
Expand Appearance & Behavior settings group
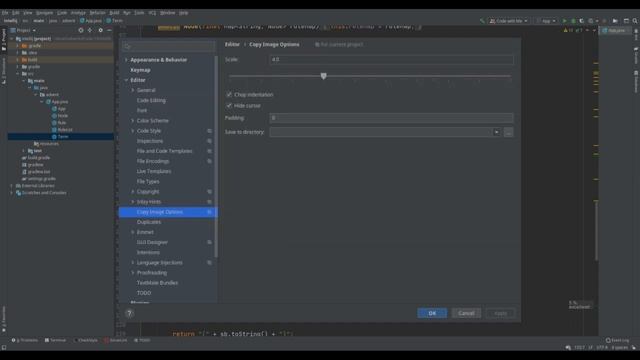(126, 60)
